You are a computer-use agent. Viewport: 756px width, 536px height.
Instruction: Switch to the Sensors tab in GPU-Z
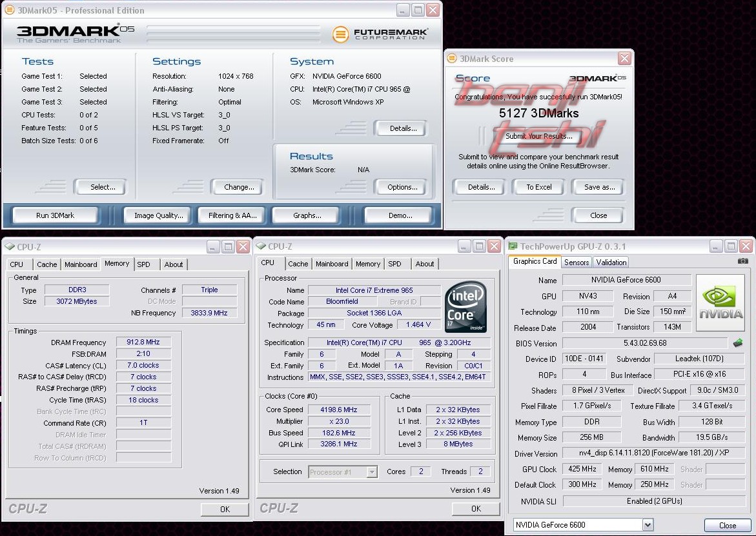pos(576,262)
